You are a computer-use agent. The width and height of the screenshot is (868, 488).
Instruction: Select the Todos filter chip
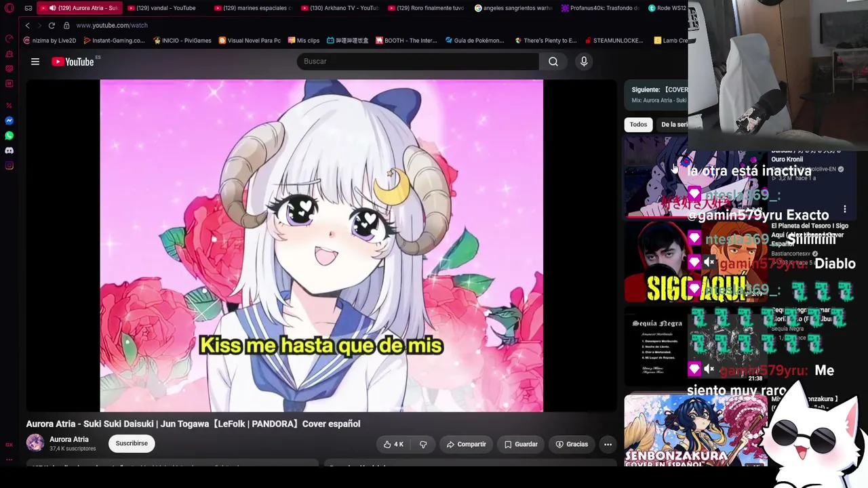click(x=638, y=125)
